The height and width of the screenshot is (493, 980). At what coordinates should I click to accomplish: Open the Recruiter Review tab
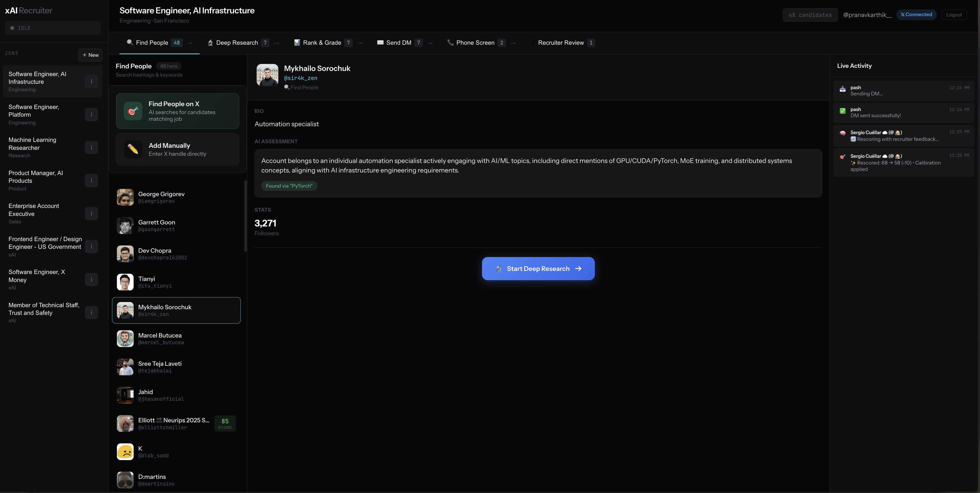pos(561,43)
